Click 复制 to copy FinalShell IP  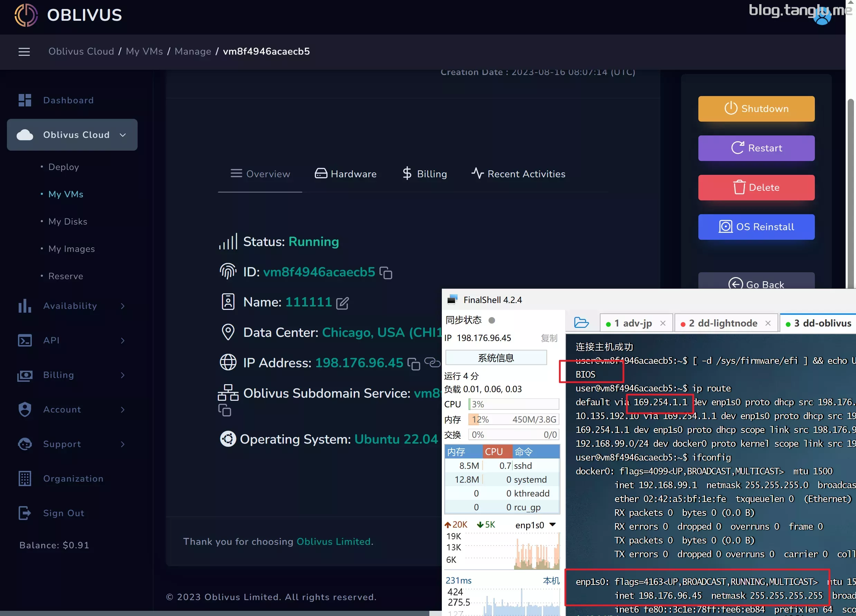coord(549,338)
